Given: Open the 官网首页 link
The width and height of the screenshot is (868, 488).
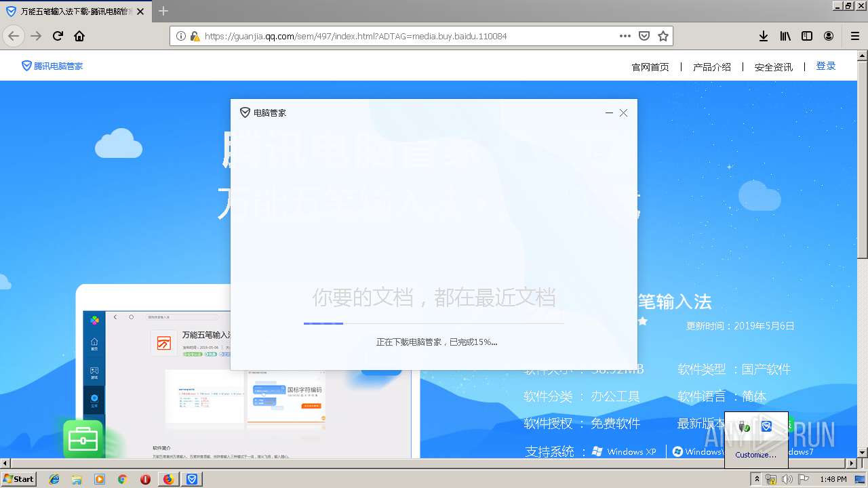Looking at the screenshot, I should coord(650,66).
